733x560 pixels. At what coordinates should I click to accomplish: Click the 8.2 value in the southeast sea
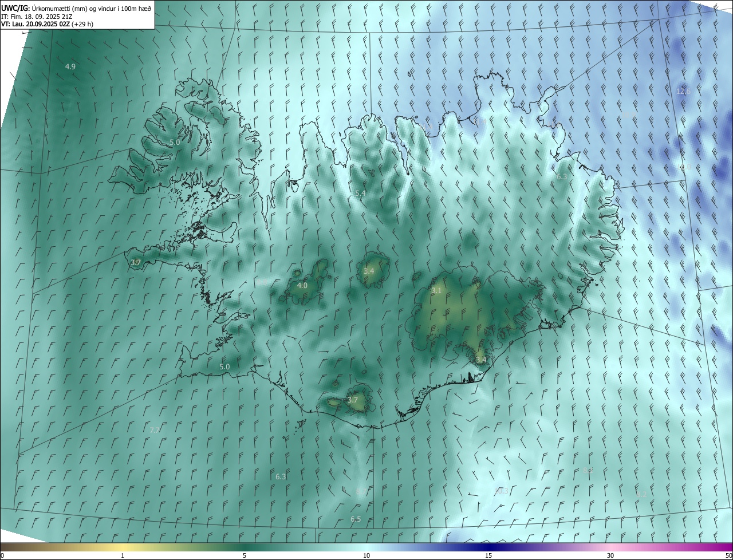point(642,494)
